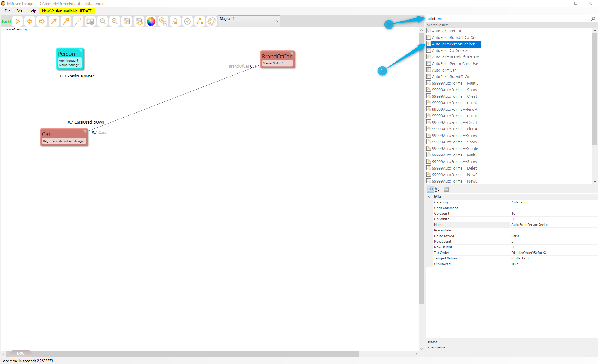Open the File menu
This screenshot has width=598, height=364.
point(7,11)
